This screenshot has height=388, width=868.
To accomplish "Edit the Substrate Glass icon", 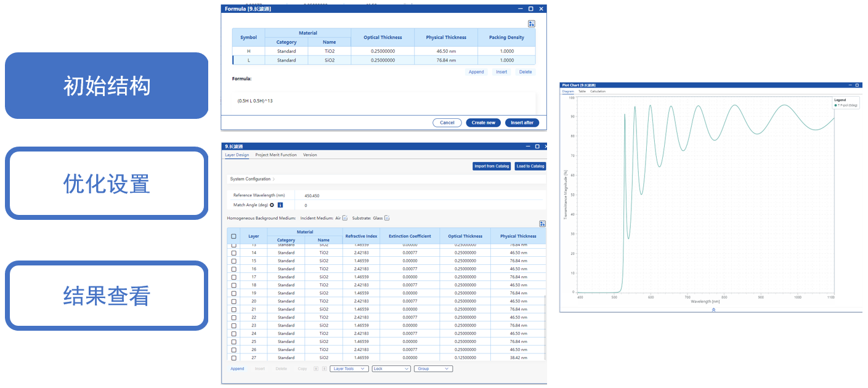I will coord(387,218).
